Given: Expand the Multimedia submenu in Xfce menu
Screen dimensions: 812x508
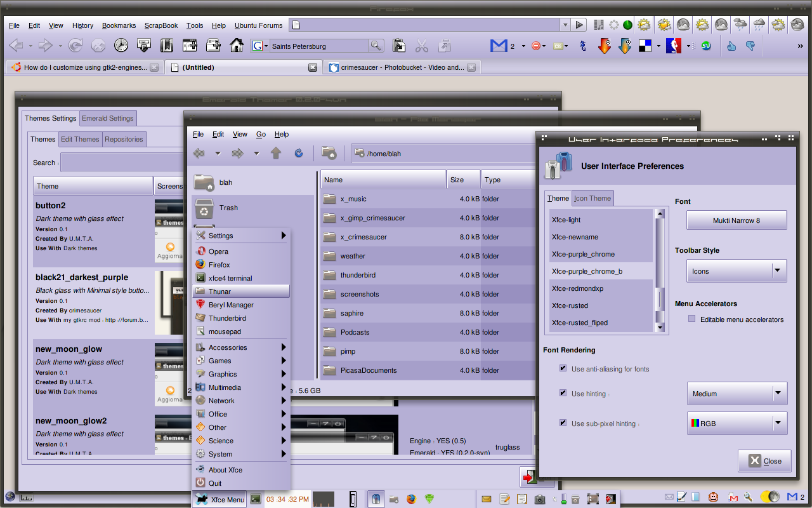Looking at the screenshot, I should click(241, 387).
